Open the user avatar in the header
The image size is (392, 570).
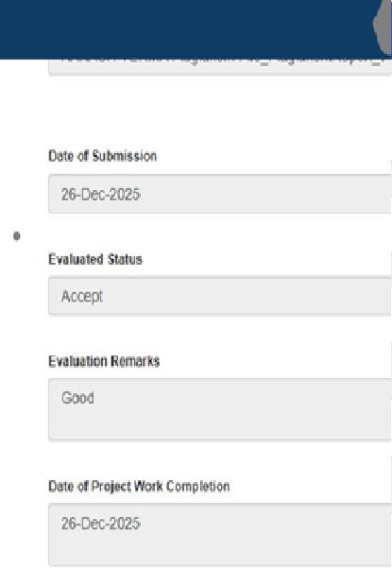[383, 27]
